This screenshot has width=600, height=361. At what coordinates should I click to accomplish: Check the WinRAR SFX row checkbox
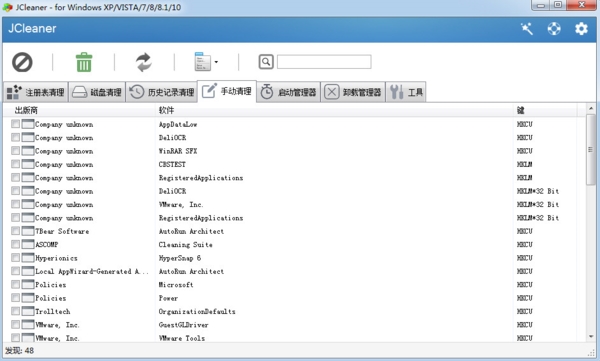[15, 151]
